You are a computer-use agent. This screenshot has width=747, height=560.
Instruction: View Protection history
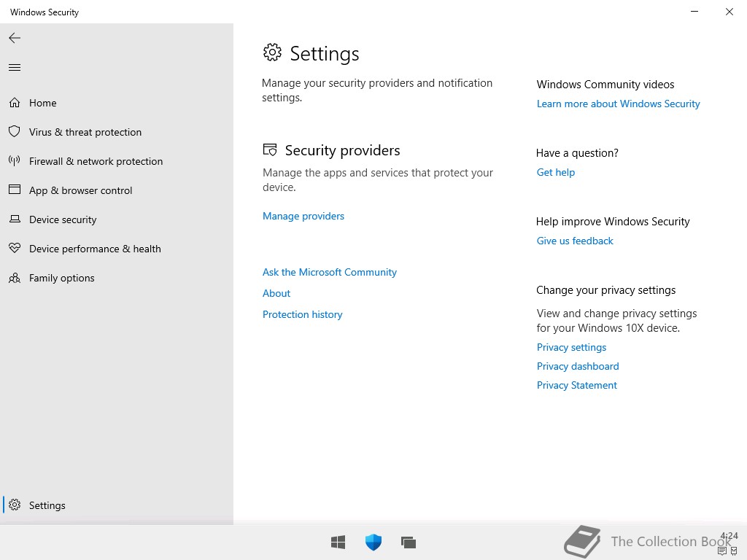click(303, 315)
